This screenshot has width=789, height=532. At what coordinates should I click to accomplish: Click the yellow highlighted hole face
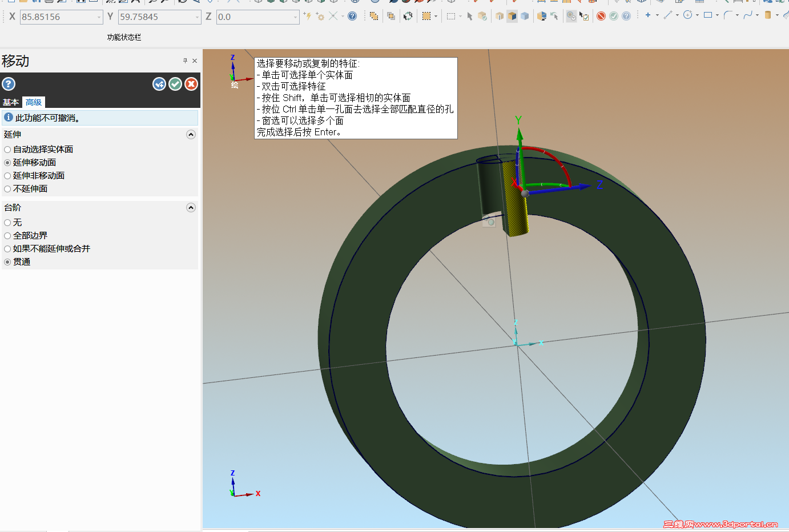tap(516, 200)
